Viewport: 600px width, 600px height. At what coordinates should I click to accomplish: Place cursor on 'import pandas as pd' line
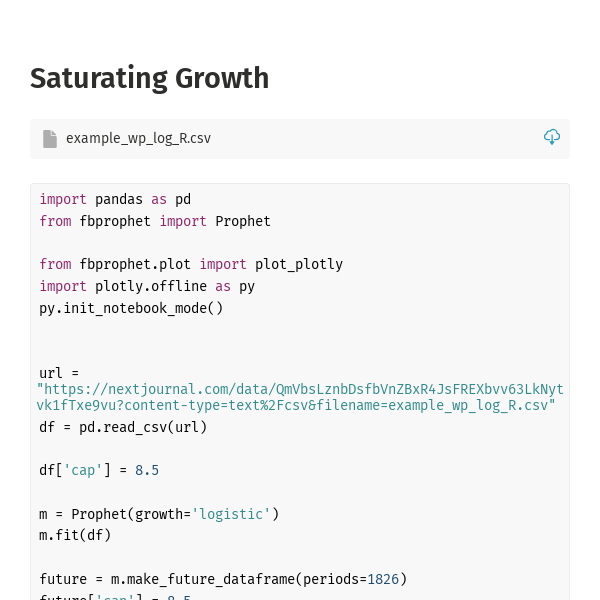[x=115, y=199]
